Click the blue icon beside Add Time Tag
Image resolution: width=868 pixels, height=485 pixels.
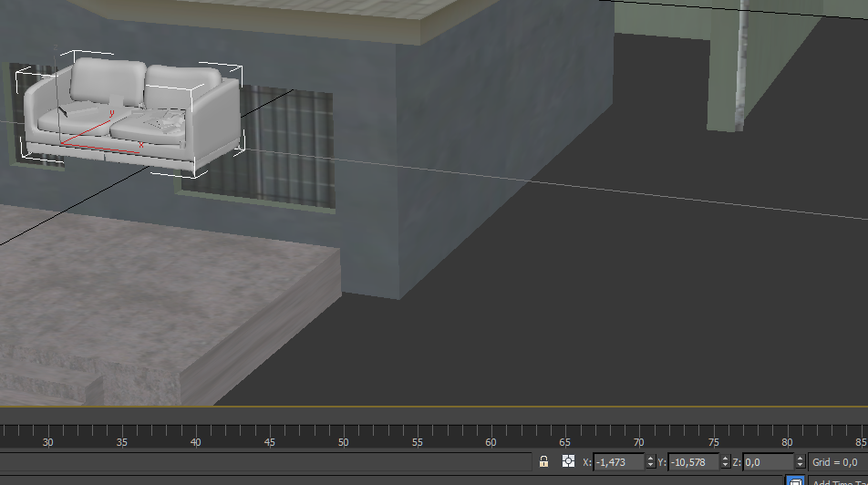tap(795, 480)
